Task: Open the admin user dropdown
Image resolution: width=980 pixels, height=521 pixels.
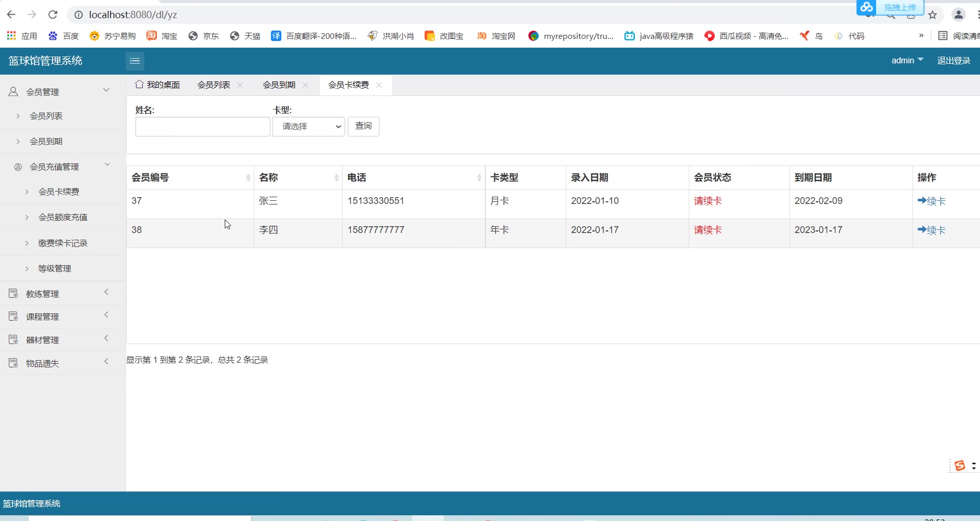Action: point(907,60)
